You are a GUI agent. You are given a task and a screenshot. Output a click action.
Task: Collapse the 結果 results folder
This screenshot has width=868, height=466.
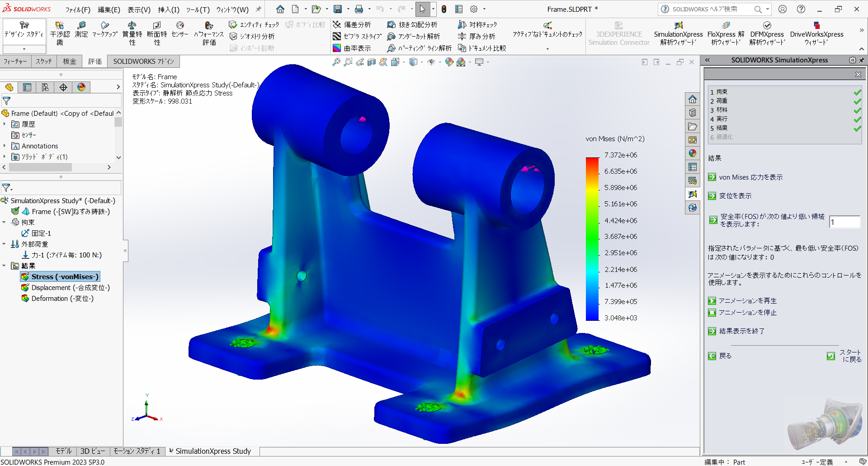point(4,266)
